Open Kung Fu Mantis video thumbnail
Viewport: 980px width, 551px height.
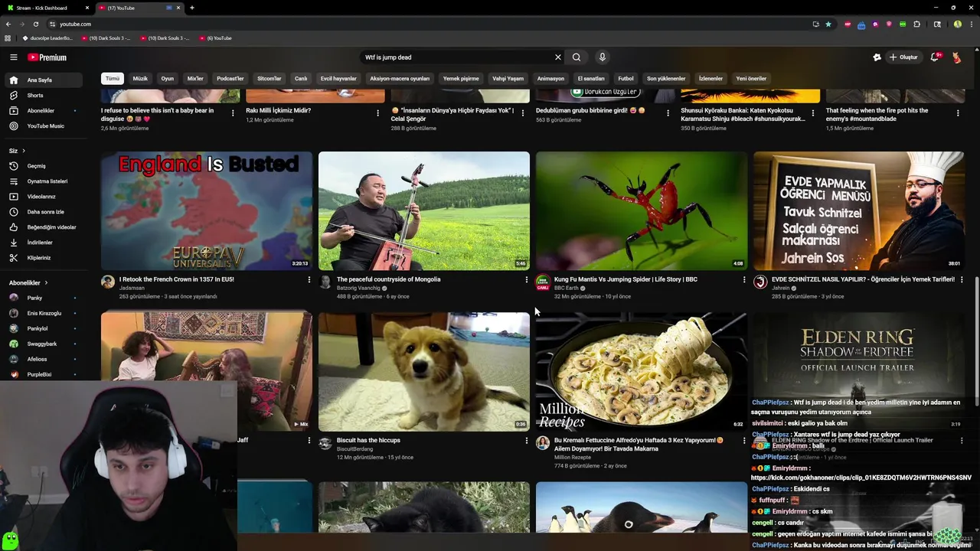click(642, 210)
